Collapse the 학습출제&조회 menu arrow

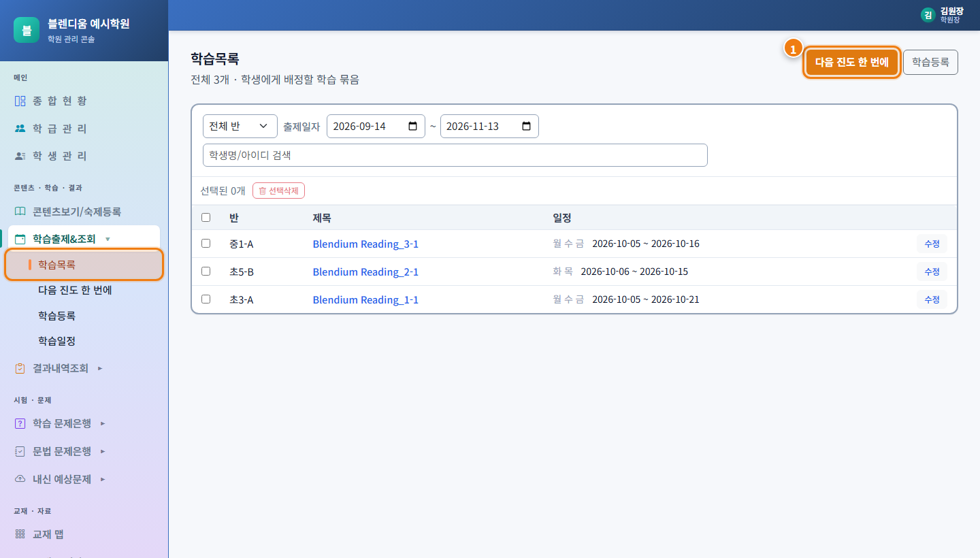[108, 239]
